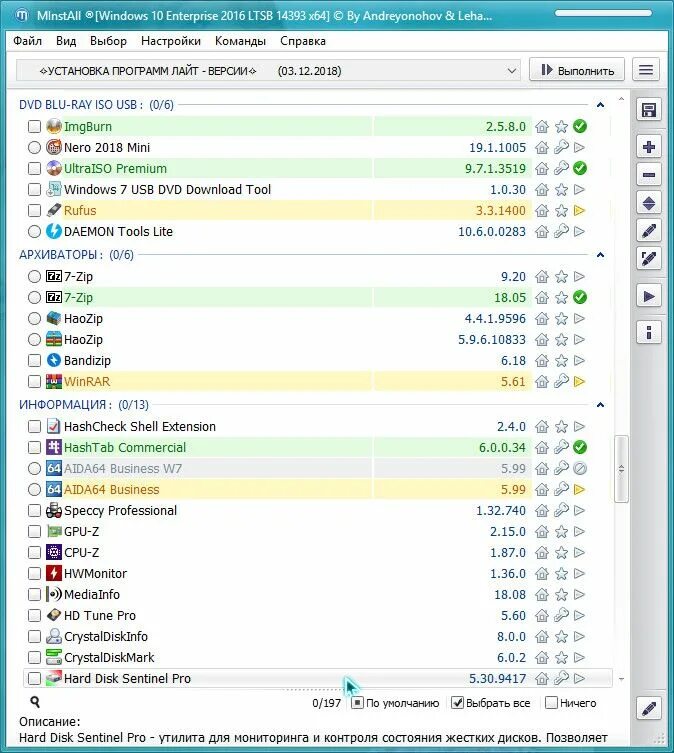Click home icon in Bandizip row
The image size is (674, 753).
(x=542, y=361)
